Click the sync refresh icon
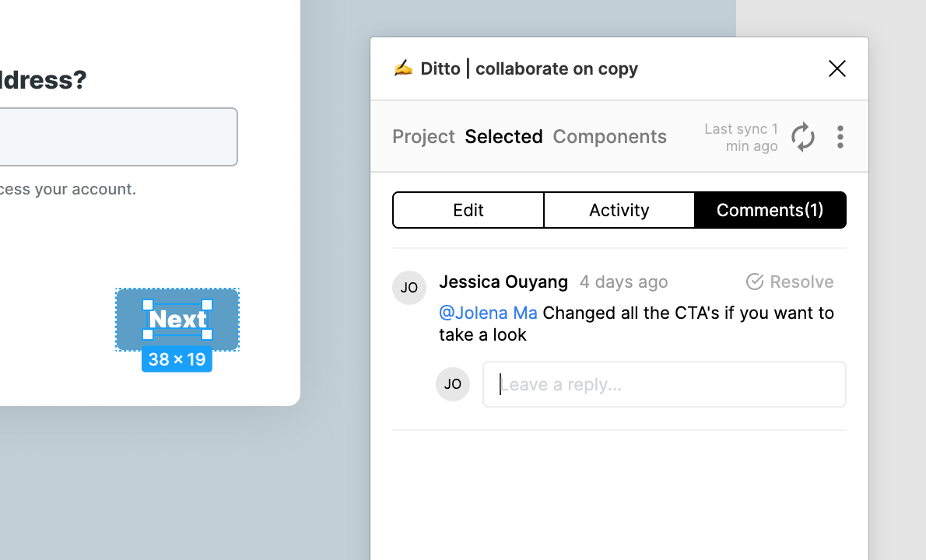Screen dimensions: 926x560 point(802,137)
